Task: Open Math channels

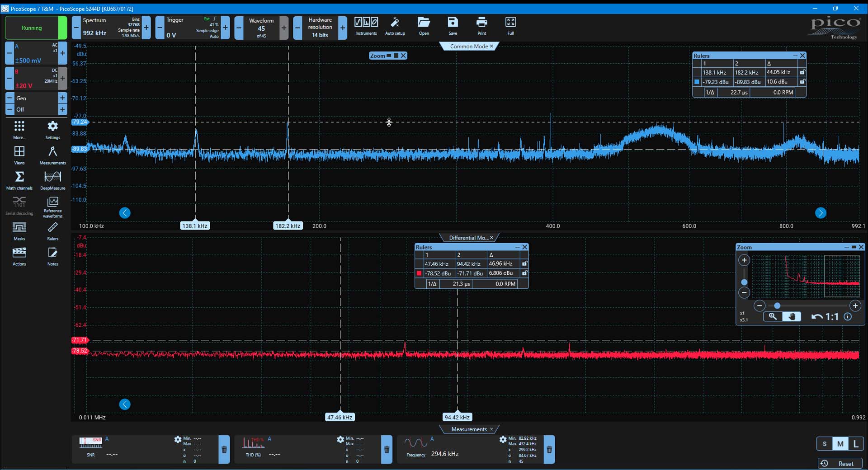Action: (19, 180)
